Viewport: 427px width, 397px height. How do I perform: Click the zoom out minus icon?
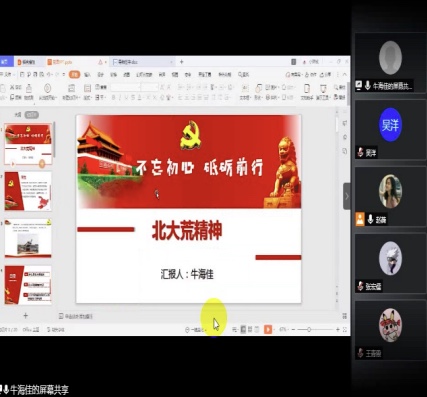click(293, 329)
